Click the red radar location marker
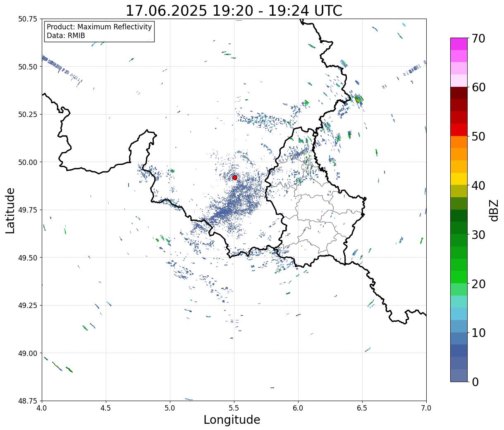 [x=235, y=177]
